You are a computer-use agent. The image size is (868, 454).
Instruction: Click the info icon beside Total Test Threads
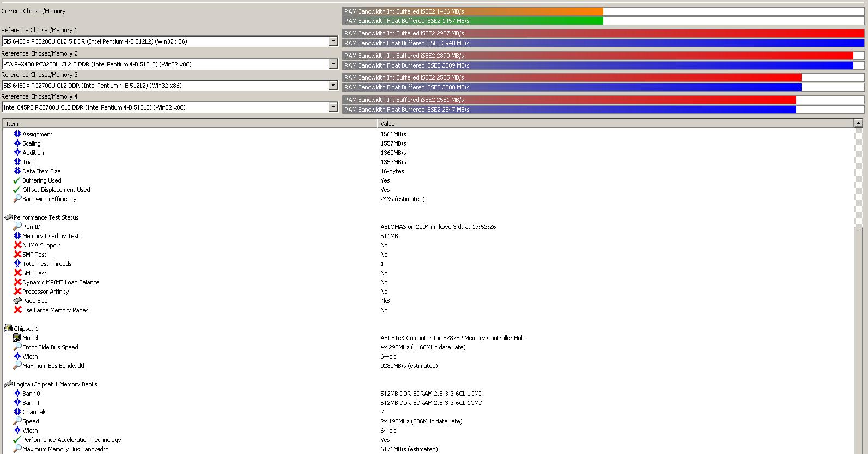click(x=17, y=263)
